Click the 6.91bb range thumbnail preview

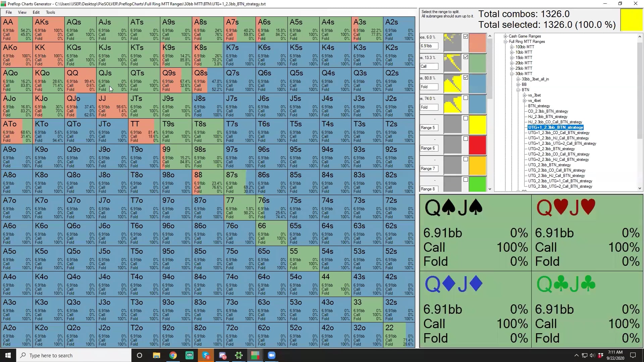[452, 43]
